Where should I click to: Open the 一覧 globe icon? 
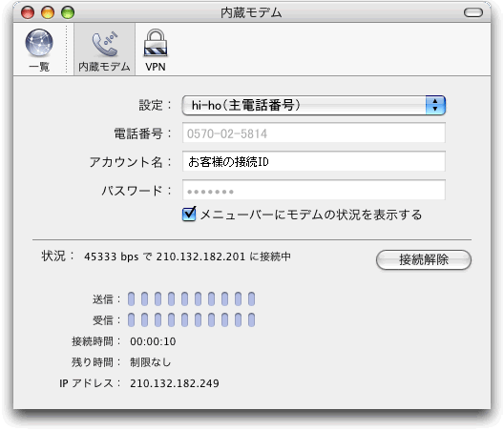pyautogui.click(x=39, y=43)
